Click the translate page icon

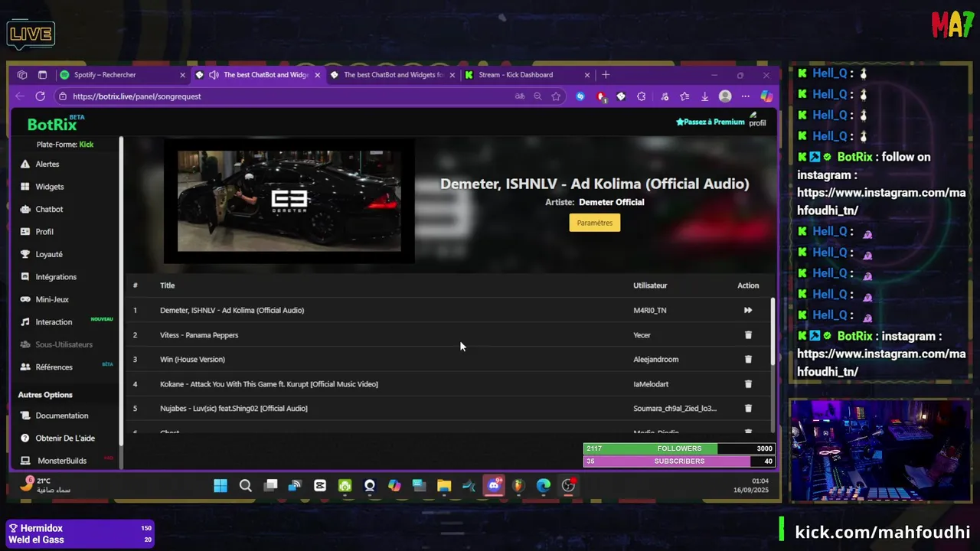(x=520, y=96)
